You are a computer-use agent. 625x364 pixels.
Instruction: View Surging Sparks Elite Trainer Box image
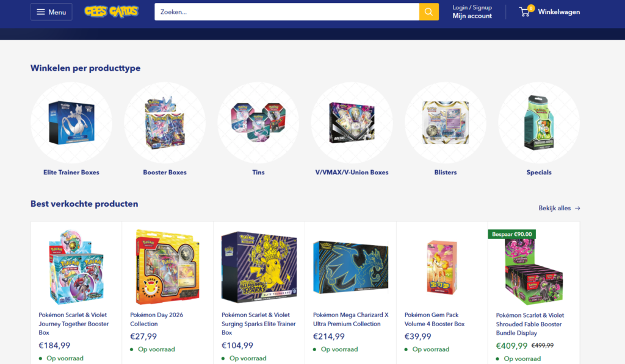pyautogui.click(x=259, y=267)
